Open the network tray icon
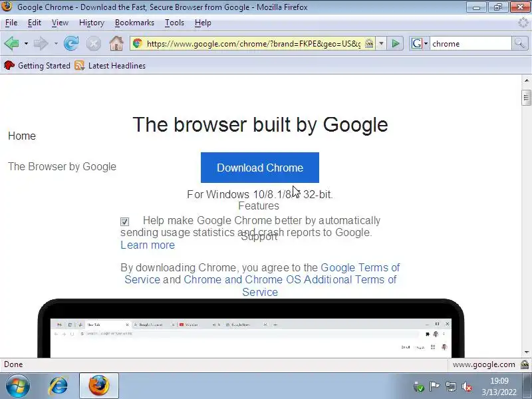Viewport: 532px width, 399px height. click(x=451, y=386)
